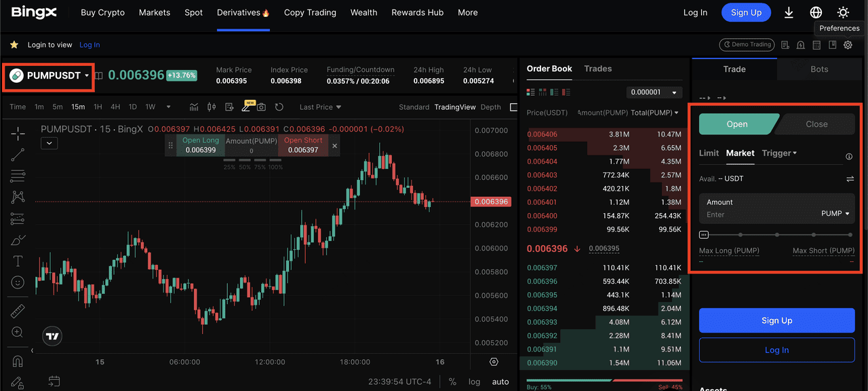The width and height of the screenshot is (868, 391).
Task: Toggle magnet mode on chart
Action: 18,361
